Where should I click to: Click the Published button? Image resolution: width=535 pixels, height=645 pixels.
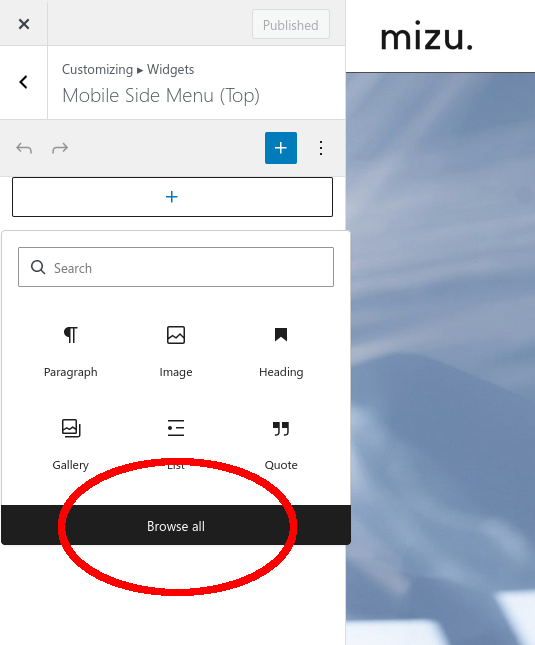coord(291,25)
